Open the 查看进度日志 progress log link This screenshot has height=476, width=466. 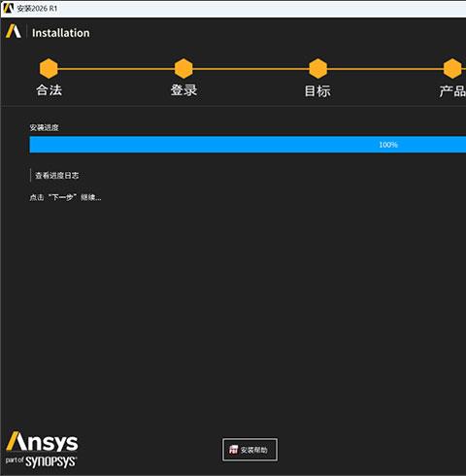pyautogui.click(x=57, y=176)
